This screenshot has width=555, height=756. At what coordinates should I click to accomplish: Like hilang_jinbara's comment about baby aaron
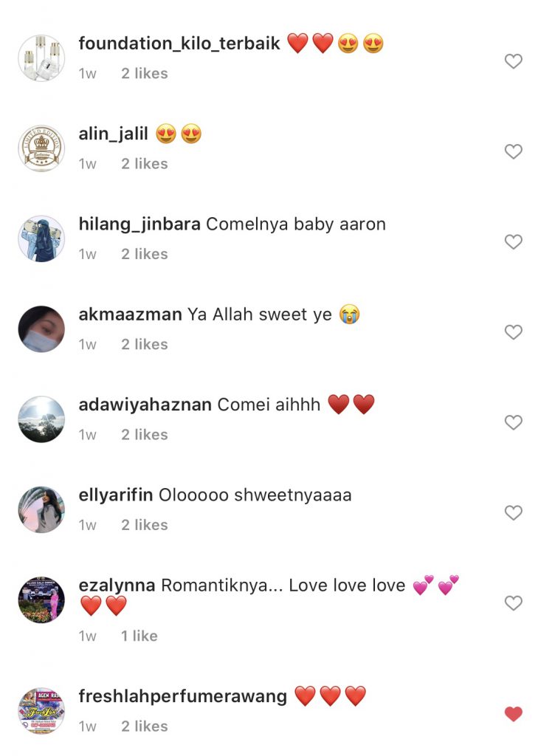pyautogui.click(x=513, y=241)
